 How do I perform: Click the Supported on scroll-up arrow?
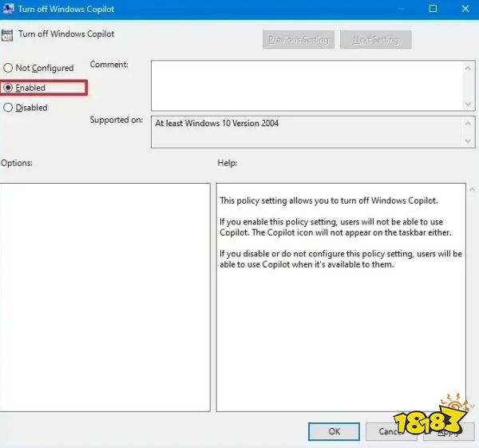point(468,124)
